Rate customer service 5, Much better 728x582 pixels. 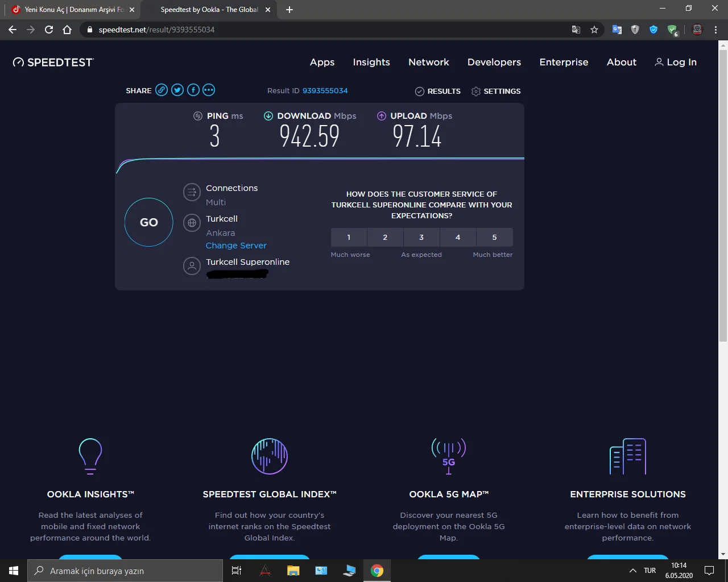click(x=494, y=237)
